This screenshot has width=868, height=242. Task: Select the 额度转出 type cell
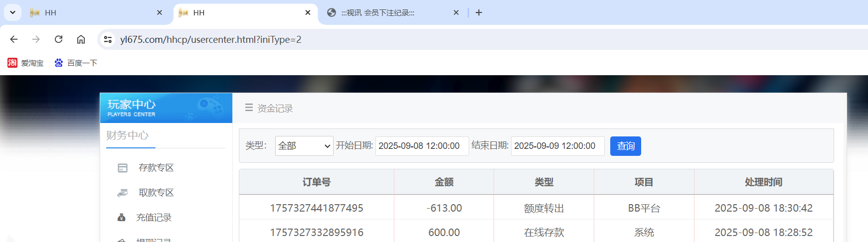[x=544, y=208]
